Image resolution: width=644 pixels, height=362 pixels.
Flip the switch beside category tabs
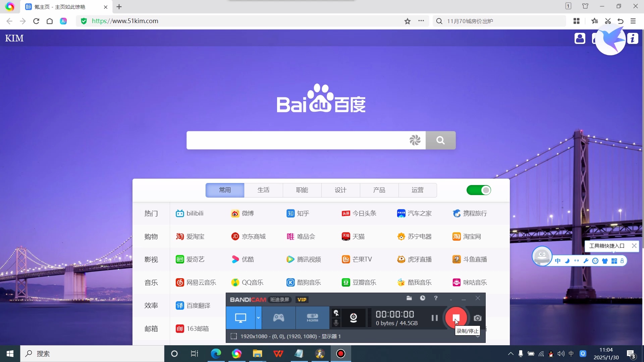(x=479, y=190)
